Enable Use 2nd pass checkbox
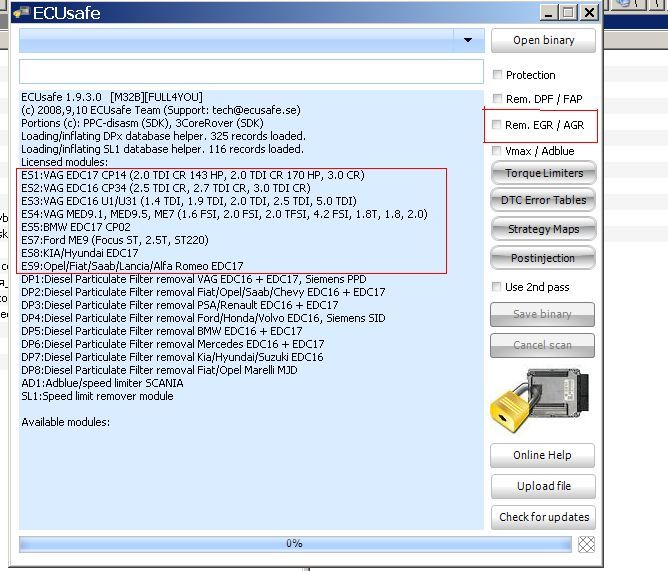Screen dimensions: 668x571 click(x=496, y=287)
